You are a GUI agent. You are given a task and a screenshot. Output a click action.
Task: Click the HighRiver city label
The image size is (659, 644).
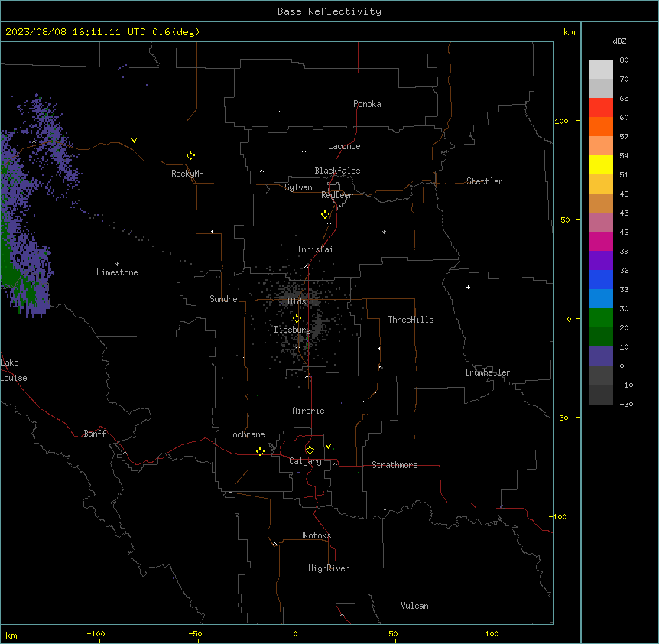pyautogui.click(x=329, y=568)
